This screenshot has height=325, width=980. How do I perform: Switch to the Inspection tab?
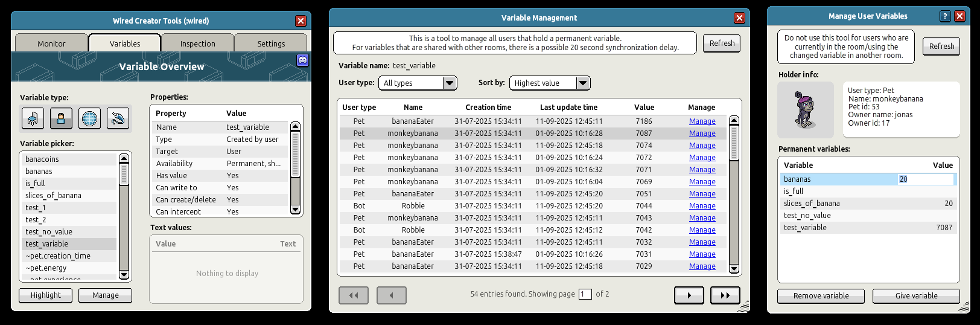[197, 43]
